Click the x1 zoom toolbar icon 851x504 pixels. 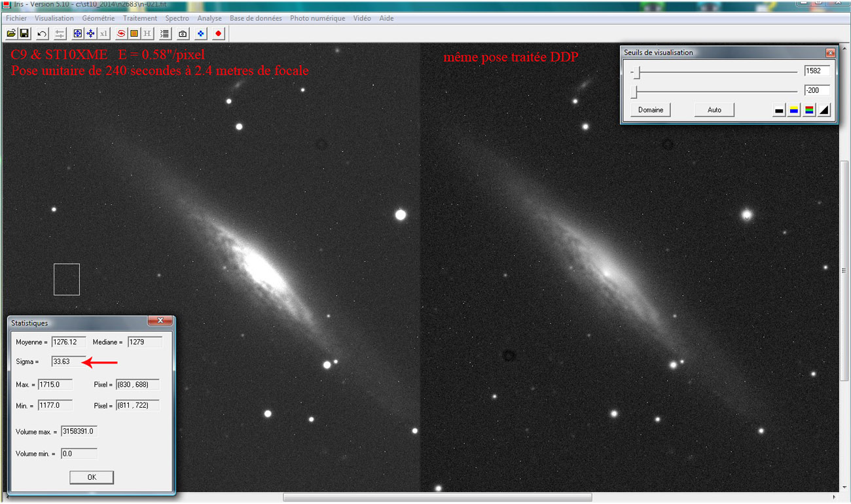click(x=103, y=33)
